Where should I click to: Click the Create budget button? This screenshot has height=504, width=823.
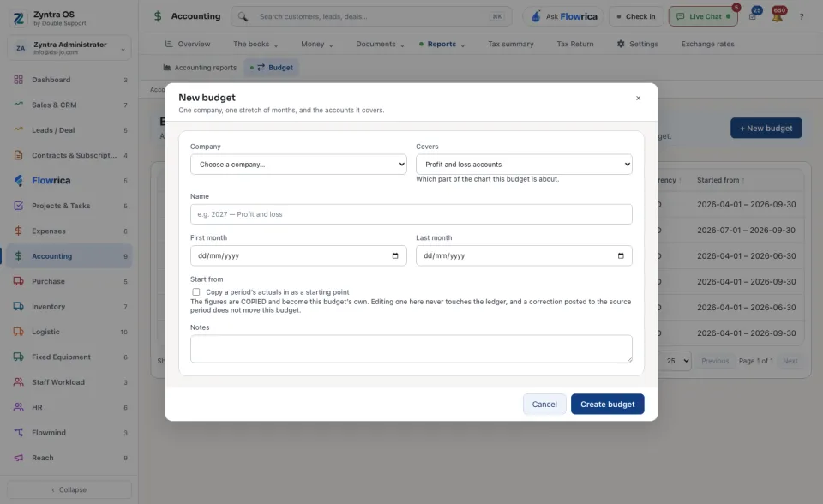[x=607, y=405]
